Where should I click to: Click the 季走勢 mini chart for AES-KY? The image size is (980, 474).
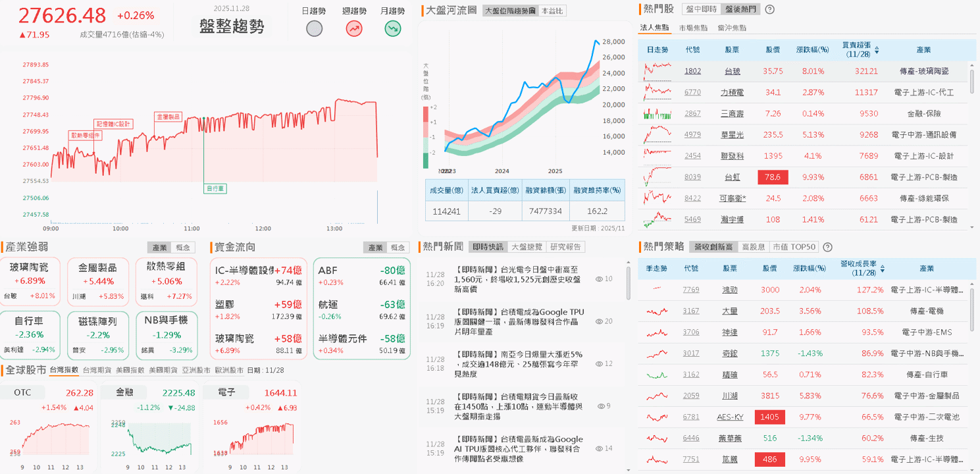click(x=658, y=417)
